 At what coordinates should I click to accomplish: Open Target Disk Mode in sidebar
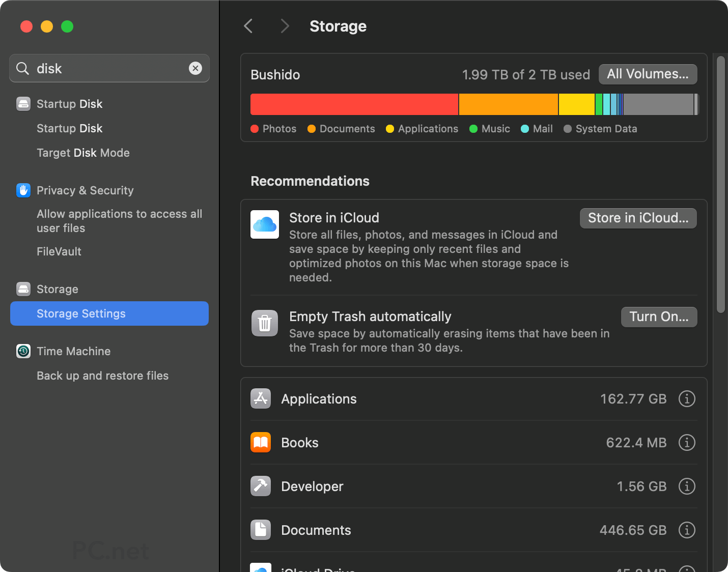(83, 153)
